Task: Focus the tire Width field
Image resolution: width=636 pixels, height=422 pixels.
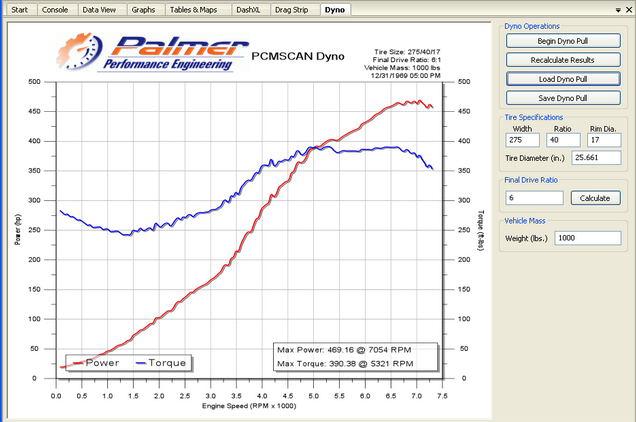Action: [522, 140]
